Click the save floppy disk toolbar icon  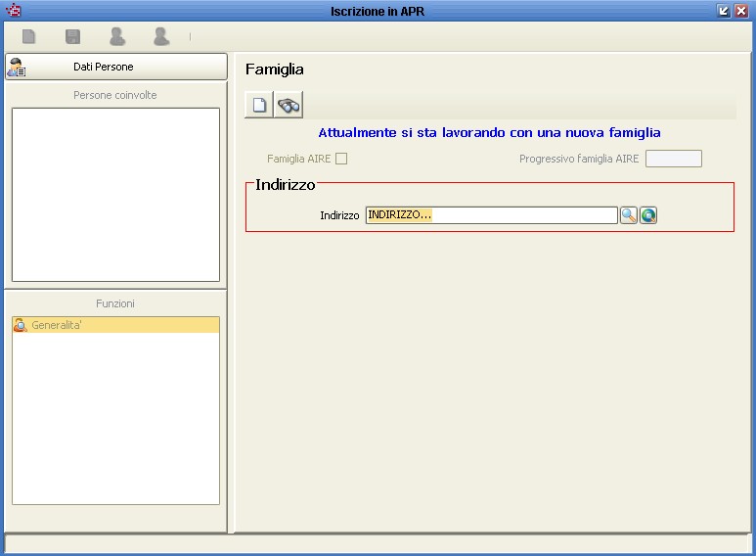[x=72, y=36]
